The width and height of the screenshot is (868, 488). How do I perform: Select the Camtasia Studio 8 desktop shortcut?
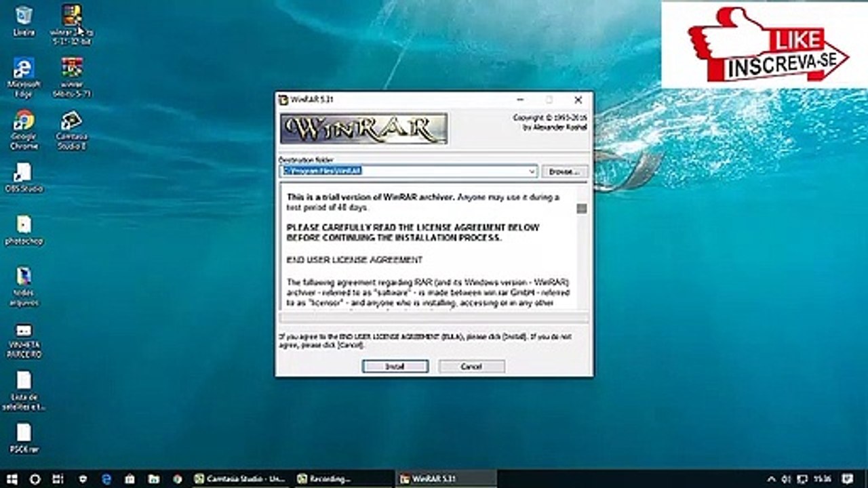coord(71,130)
